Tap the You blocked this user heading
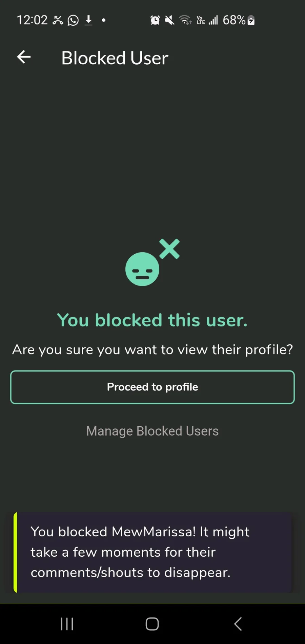 coord(152,320)
